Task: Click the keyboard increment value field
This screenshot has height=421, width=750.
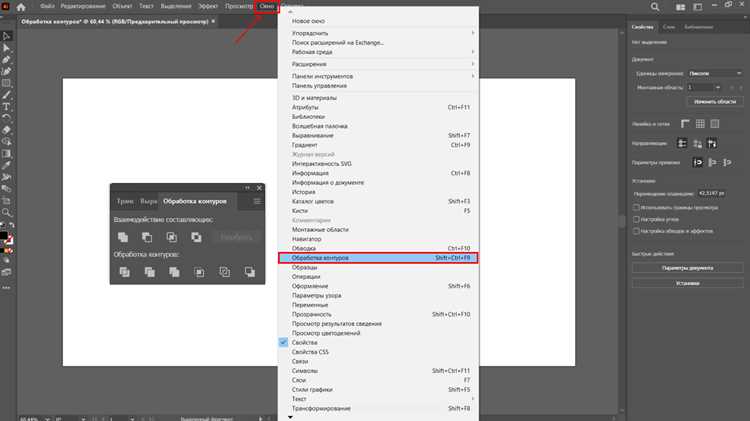Action: [711, 193]
